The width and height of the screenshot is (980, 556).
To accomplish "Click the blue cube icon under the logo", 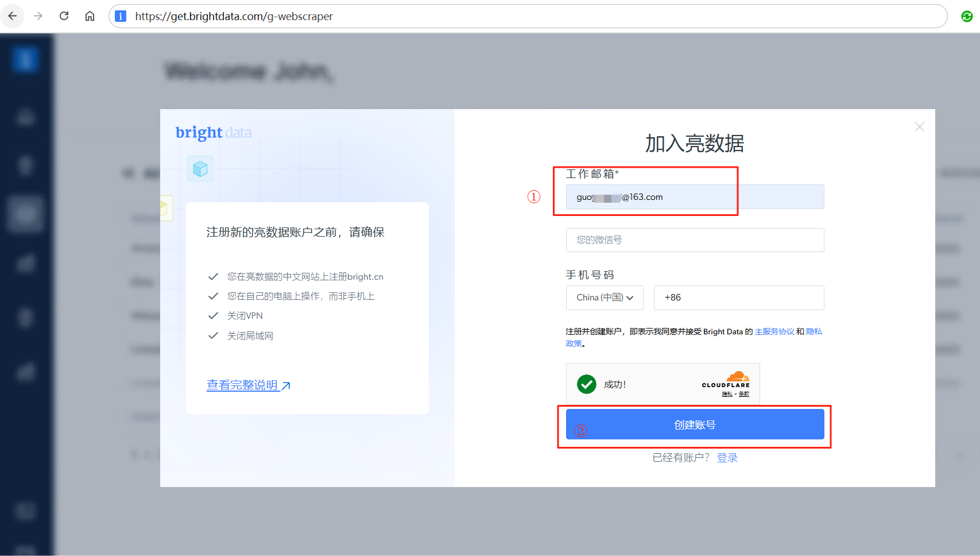I will 200,169.
